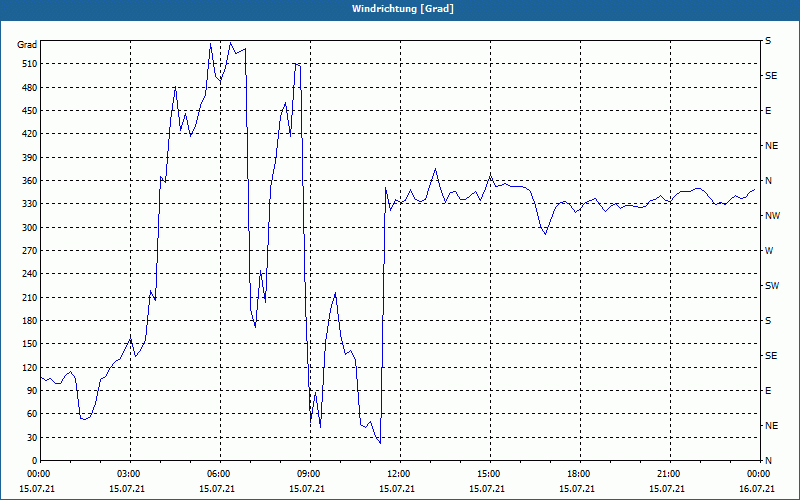Select the 06:00 x-axis time label
The height and width of the screenshot is (500, 800).
[220, 474]
